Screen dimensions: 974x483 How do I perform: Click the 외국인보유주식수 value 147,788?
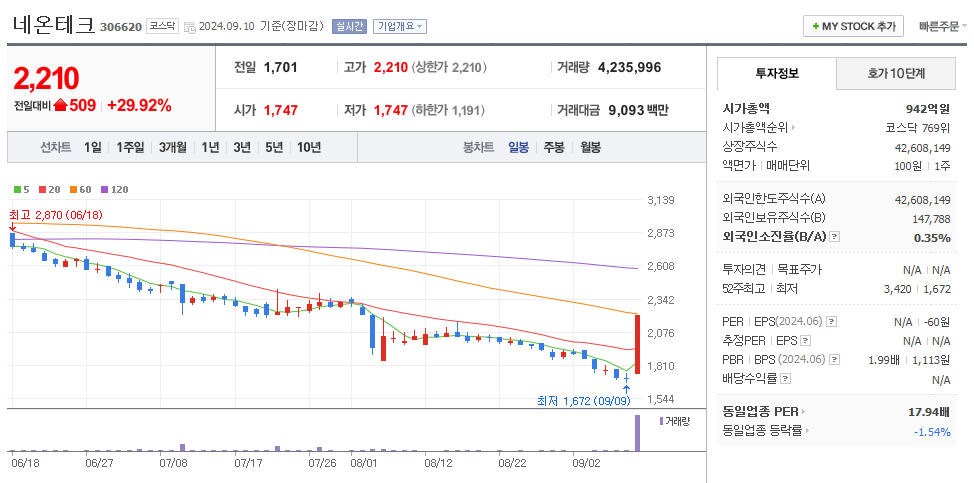[931, 219]
